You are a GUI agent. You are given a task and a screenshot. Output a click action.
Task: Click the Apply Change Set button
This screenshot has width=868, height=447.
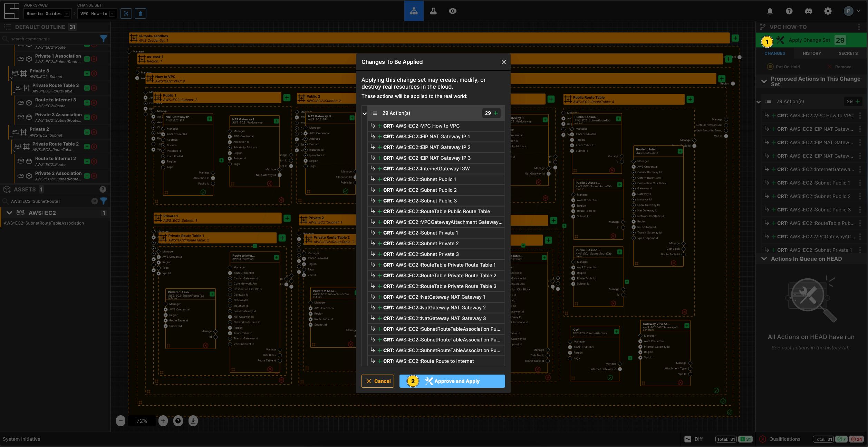(x=811, y=40)
